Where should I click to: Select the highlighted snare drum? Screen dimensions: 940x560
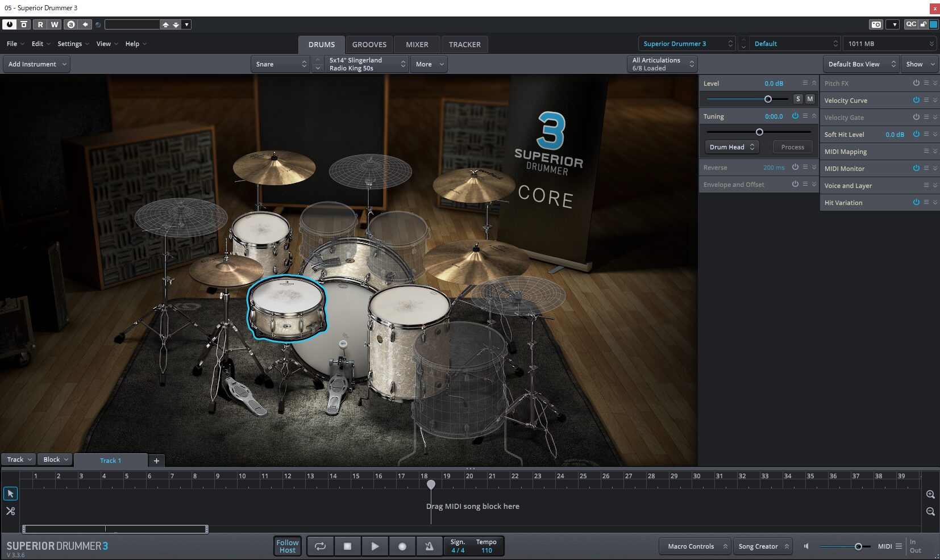coord(287,308)
